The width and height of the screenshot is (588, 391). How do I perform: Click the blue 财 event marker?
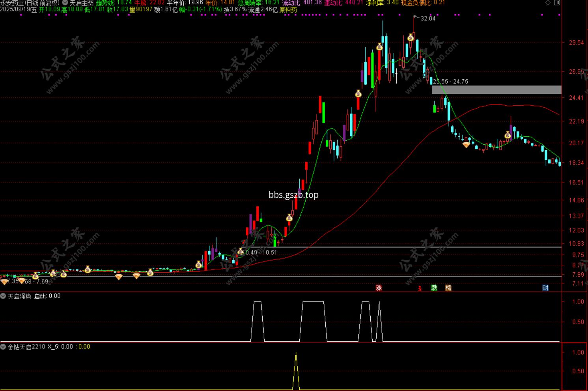pyautogui.click(x=545, y=288)
